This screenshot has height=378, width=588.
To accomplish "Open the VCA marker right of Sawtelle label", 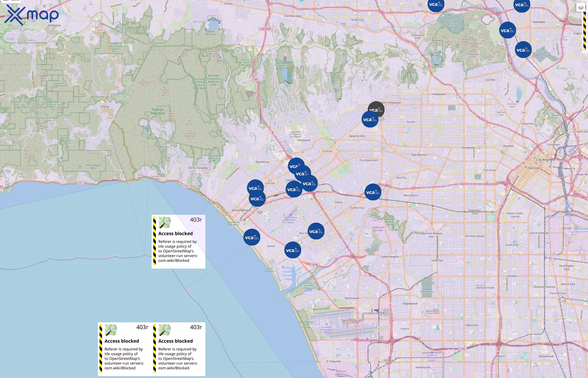I will [309, 183].
